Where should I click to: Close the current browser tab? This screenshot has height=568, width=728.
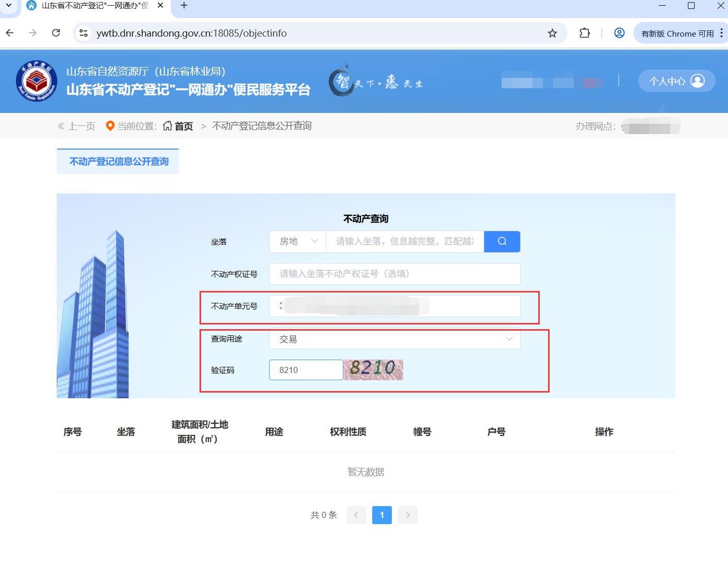coord(160,6)
